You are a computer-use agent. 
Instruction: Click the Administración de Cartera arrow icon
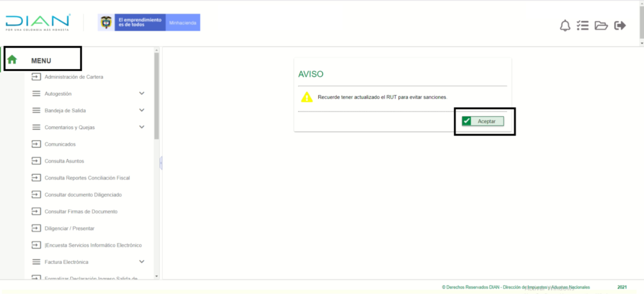(36, 77)
